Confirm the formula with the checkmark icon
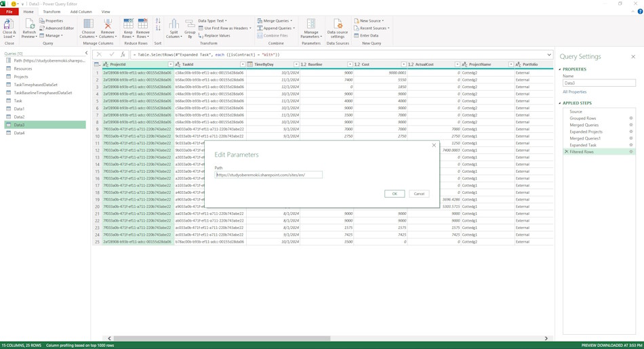 111,54
